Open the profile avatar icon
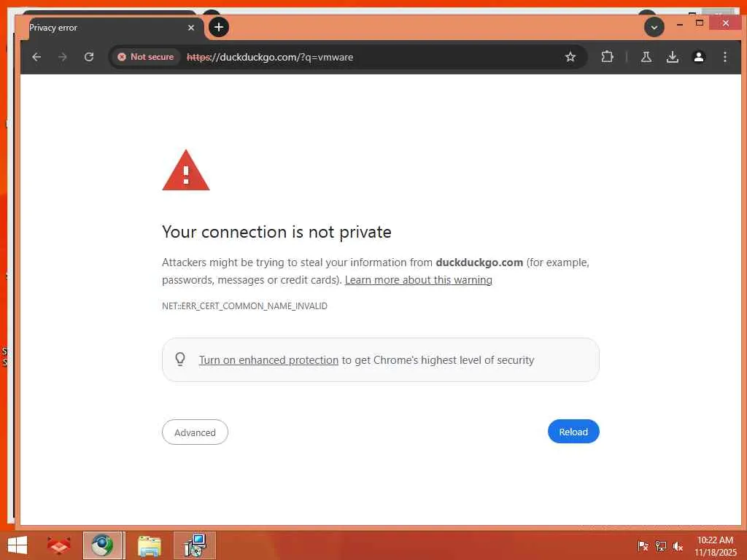Image resolution: width=747 pixels, height=560 pixels. [x=698, y=57]
